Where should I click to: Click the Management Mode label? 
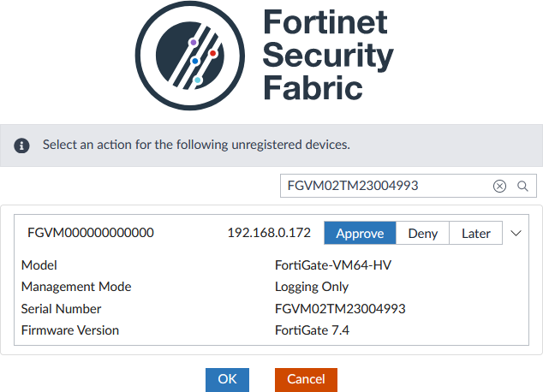76,287
